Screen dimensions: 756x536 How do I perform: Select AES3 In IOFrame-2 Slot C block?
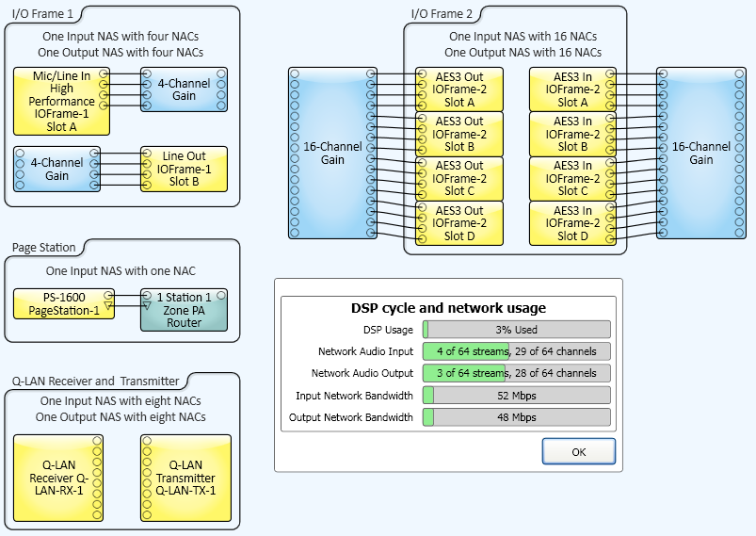click(572, 178)
